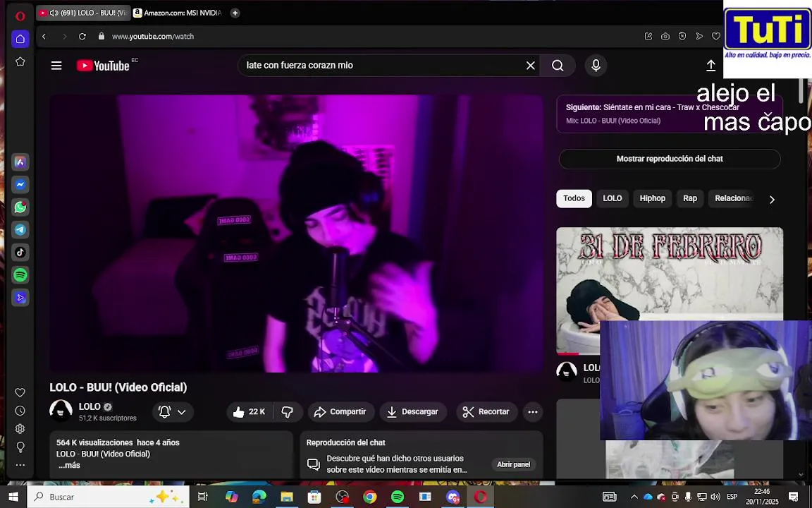Screen dimensions: 812x508
Task: Add page to bookmarks heart in address bar
Action: click(x=716, y=36)
